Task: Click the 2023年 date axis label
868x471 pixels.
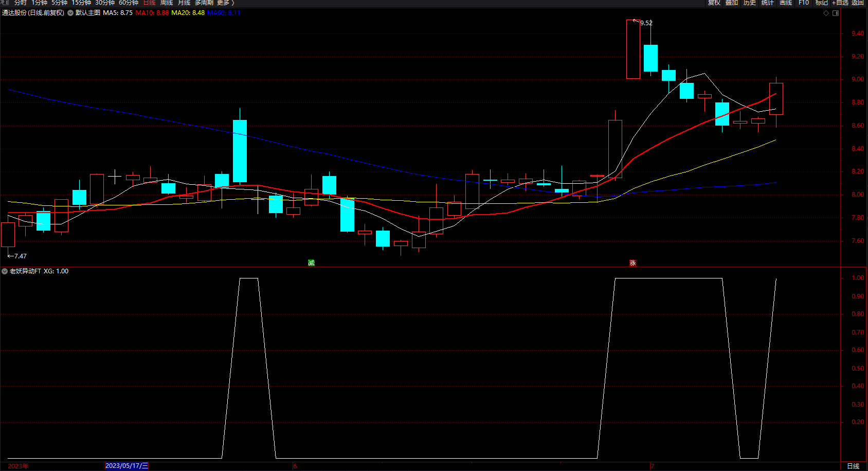Action: pos(18,466)
